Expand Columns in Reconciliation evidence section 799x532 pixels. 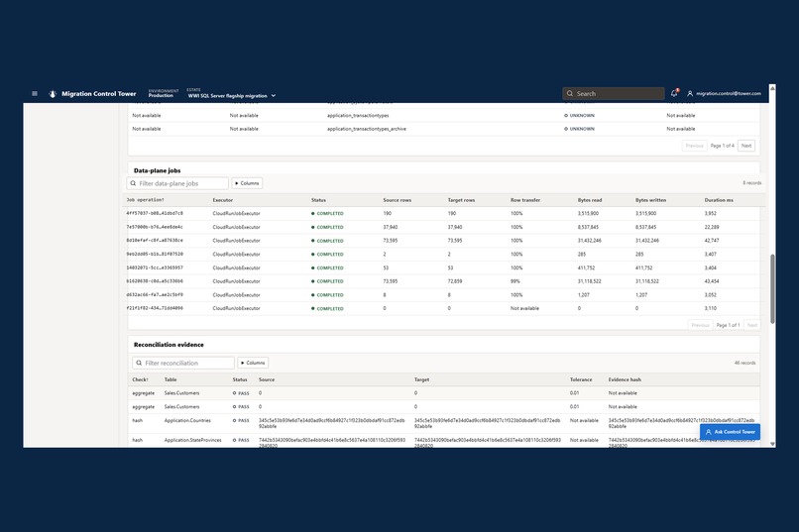pyautogui.click(x=253, y=363)
